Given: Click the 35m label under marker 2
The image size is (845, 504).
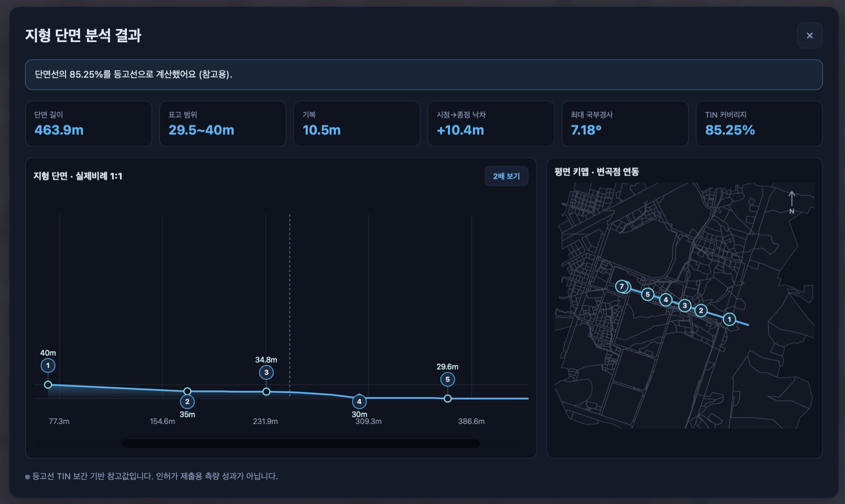Looking at the screenshot, I should click(187, 415).
